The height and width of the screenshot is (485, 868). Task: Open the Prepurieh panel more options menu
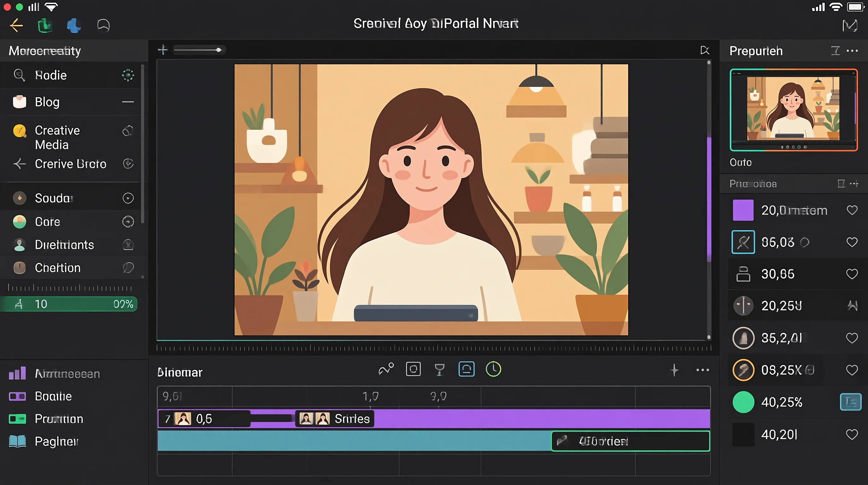tap(852, 51)
